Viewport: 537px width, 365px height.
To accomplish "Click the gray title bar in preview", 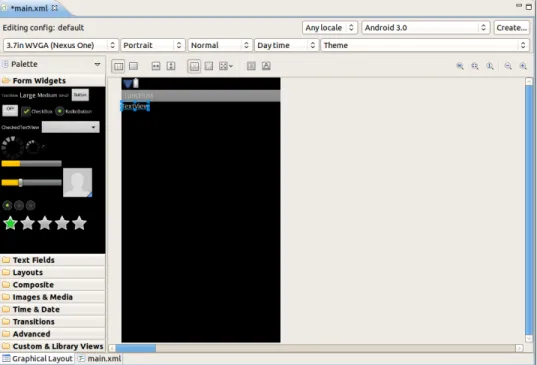I will pyautogui.click(x=201, y=96).
